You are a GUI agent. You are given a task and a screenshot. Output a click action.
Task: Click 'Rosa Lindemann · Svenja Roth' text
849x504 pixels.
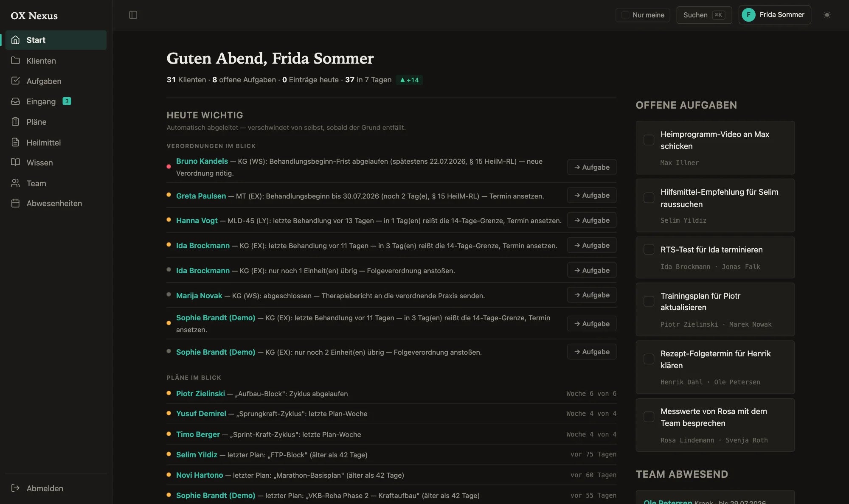pos(714,440)
